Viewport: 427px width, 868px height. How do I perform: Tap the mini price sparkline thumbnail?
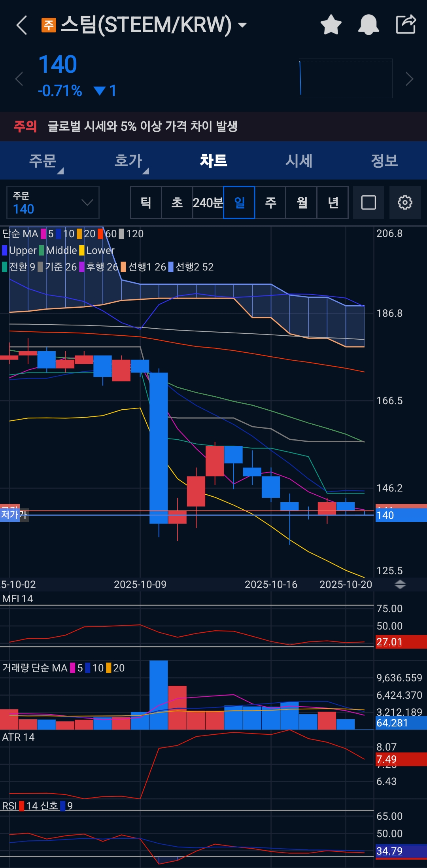point(346,78)
